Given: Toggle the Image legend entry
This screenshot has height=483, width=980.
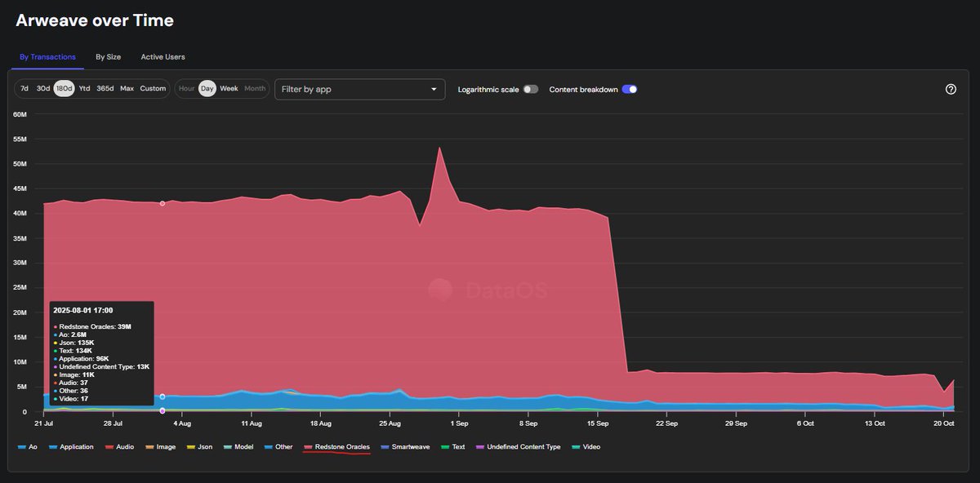Looking at the screenshot, I should [x=160, y=447].
